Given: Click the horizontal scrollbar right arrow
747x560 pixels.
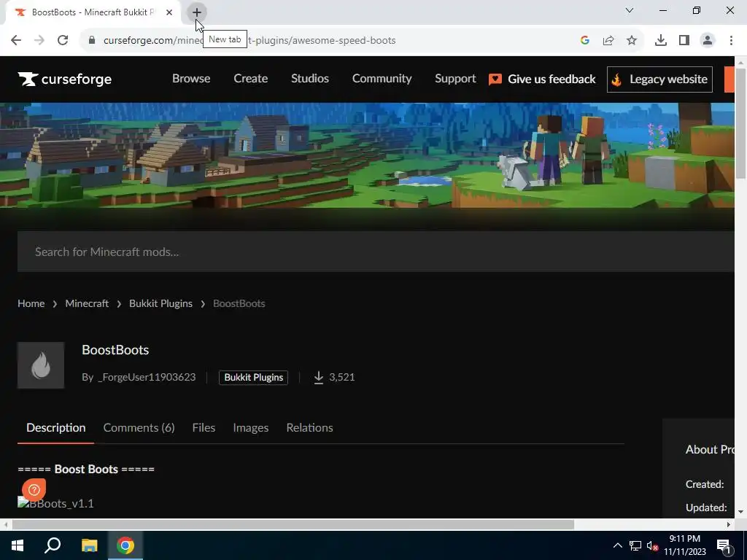Looking at the screenshot, I should 729,524.
